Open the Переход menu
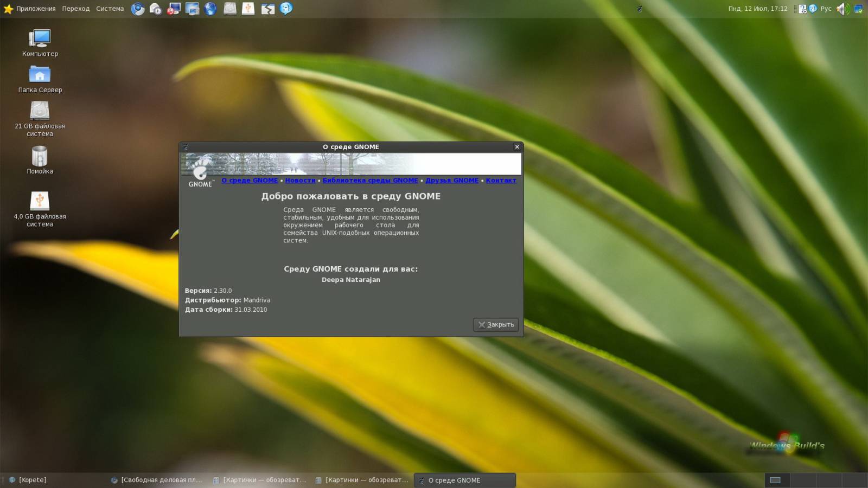Viewport: 868px width, 488px height. click(x=76, y=9)
